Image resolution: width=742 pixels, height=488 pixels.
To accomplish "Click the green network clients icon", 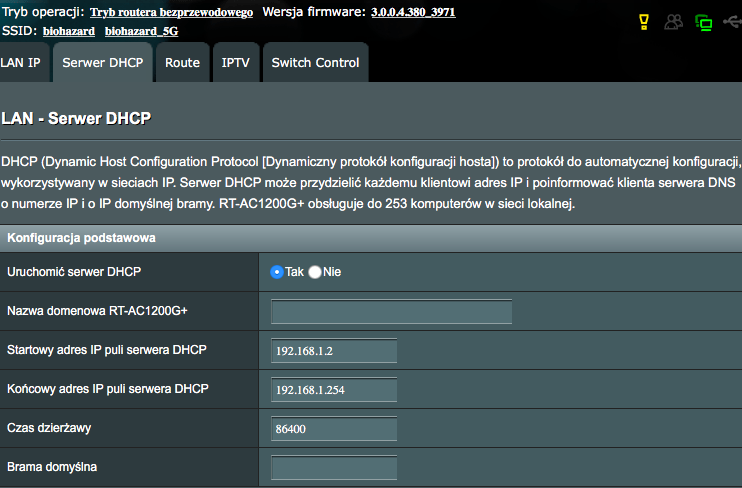I will pyautogui.click(x=704, y=22).
